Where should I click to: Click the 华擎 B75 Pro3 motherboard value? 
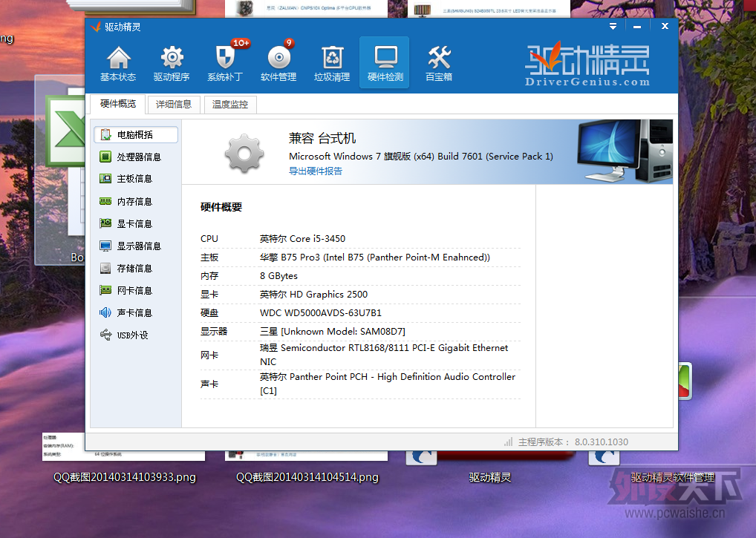374,257
